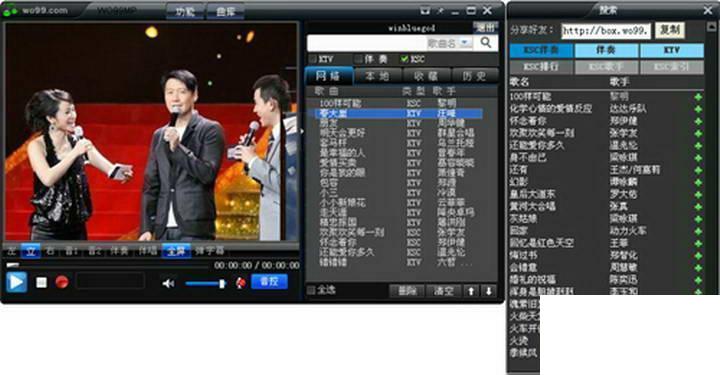Switch video to 全屏 fullscreen
The image size is (720, 375).
pyautogui.click(x=176, y=251)
